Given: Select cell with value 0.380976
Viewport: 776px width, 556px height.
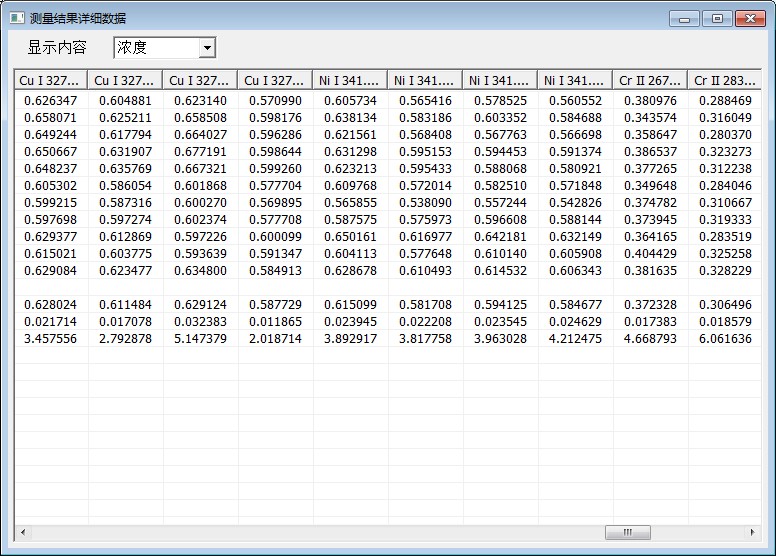Looking at the screenshot, I should 650,101.
